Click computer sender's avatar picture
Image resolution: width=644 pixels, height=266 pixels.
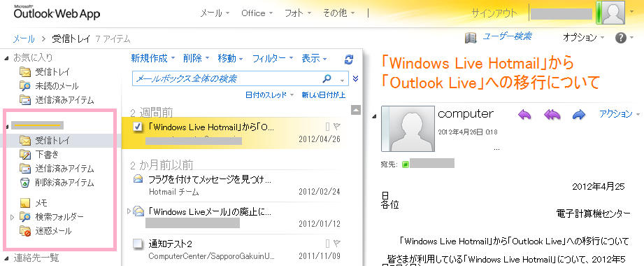408,129
